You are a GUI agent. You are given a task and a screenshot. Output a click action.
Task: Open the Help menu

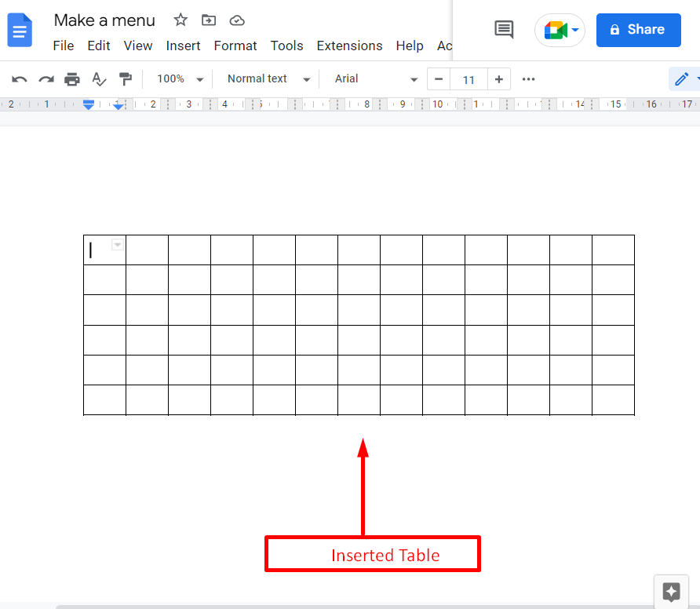click(410, 46)
